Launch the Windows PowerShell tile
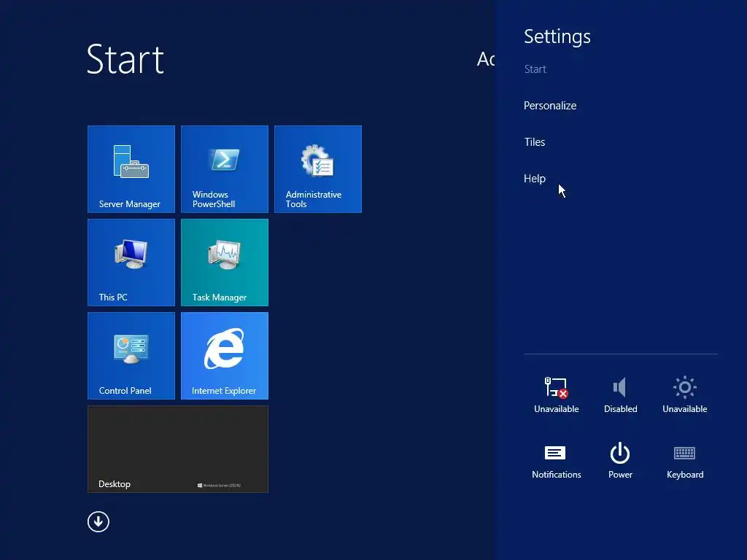The image size is (747, 560). (225, 169)
